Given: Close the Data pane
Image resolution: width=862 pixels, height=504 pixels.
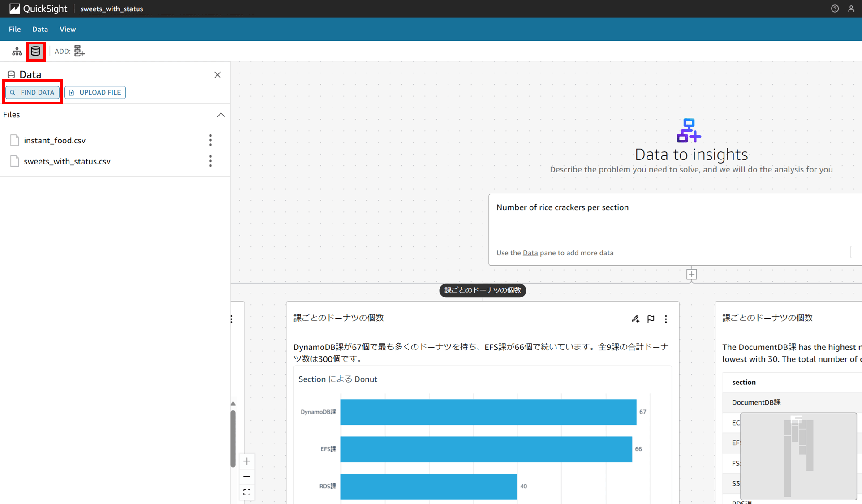Looking at the screenshot, I should pyautogui.click(x=217, y=75).
